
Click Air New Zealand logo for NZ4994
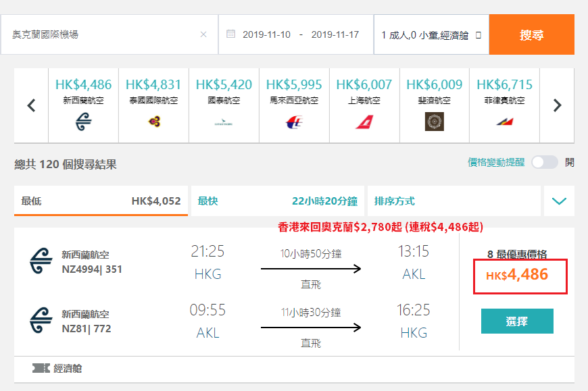[x=41, y=261]
